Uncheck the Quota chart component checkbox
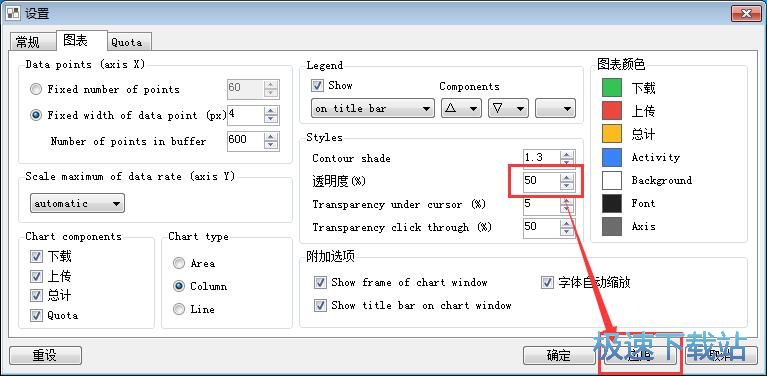 (36, 315)
